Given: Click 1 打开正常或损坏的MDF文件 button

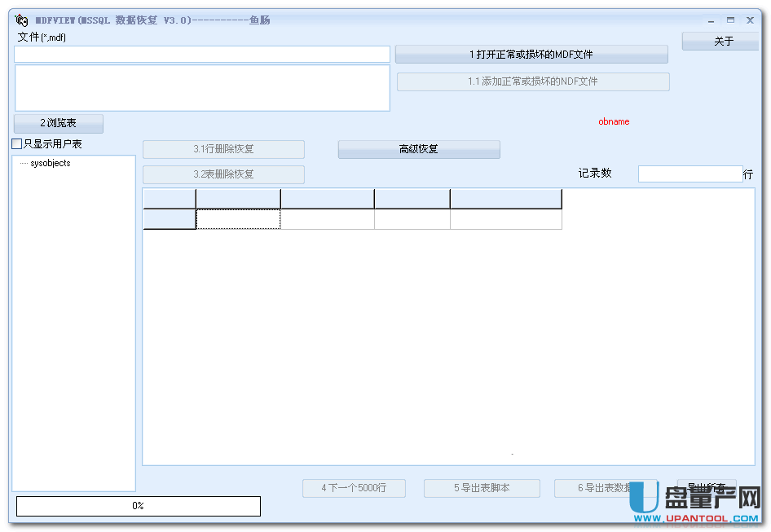Looking at the screenshot, I should click(531, 55).
